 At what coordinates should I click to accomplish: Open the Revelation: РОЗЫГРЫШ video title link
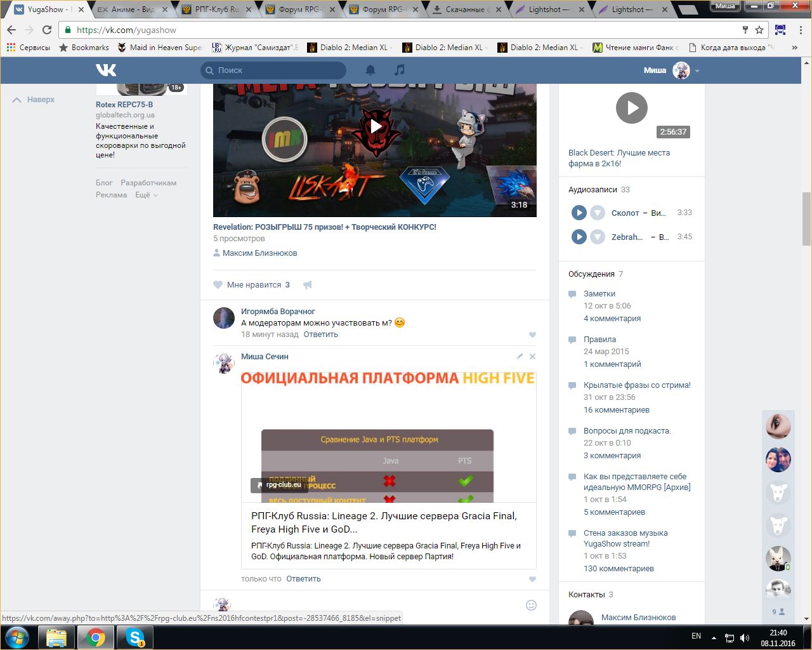tap(325, 227)
